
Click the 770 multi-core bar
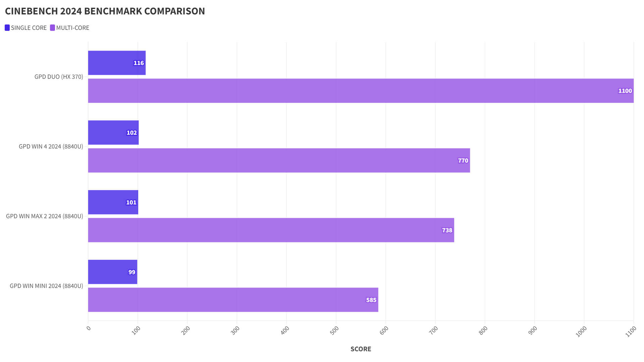point(279,161)
